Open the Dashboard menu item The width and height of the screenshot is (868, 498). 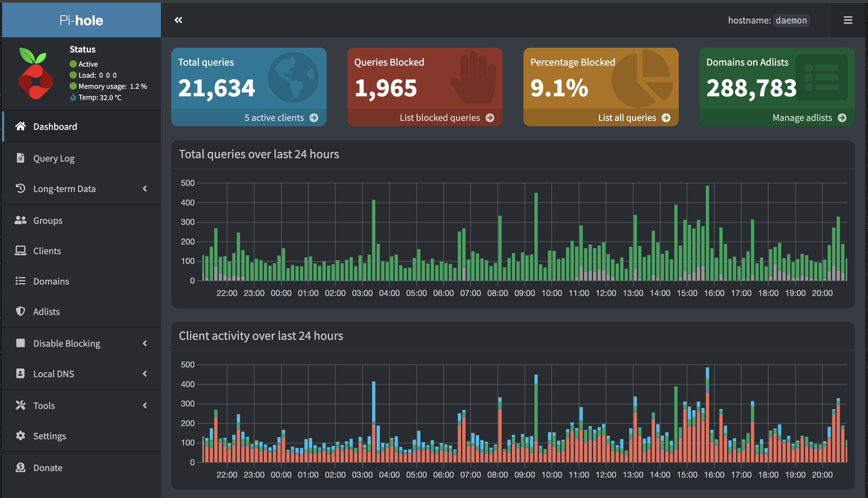click(x=55, y=126)
